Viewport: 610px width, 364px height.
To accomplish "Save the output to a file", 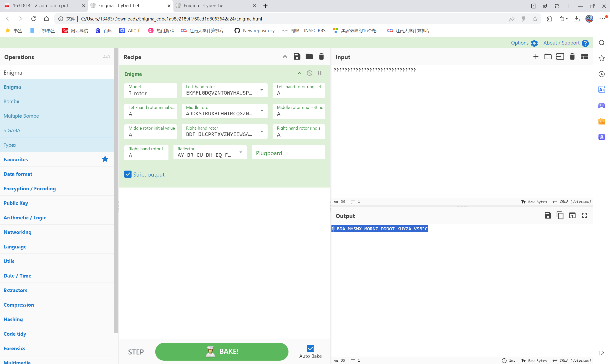I will click(548, 215).
